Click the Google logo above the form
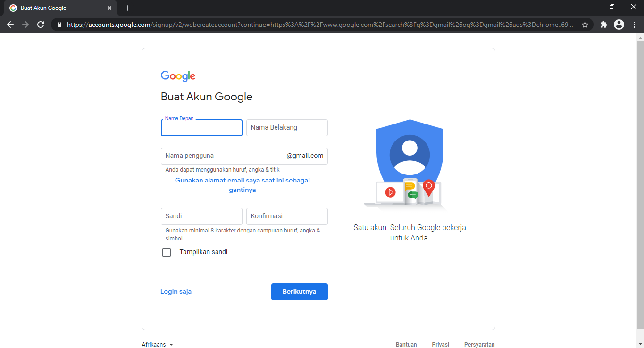644x348 pixels. point(178,76)
